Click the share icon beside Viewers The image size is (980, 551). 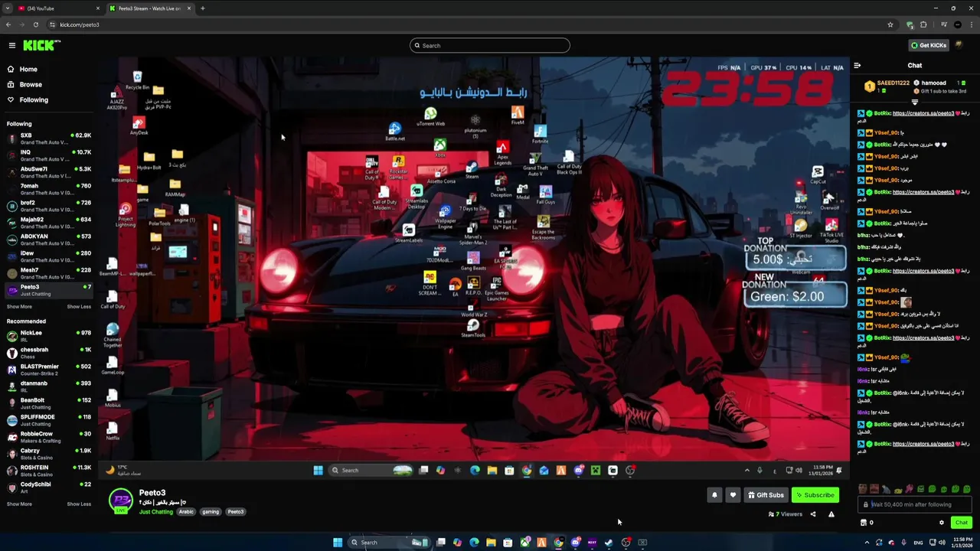pos(813,514)
